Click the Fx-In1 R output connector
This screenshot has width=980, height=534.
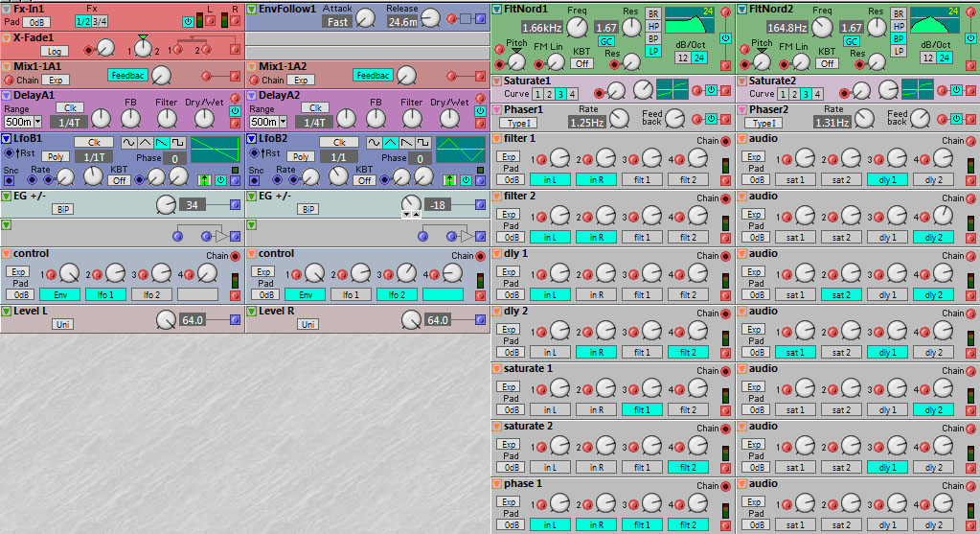pyautogui.click(x=235, y=21)
